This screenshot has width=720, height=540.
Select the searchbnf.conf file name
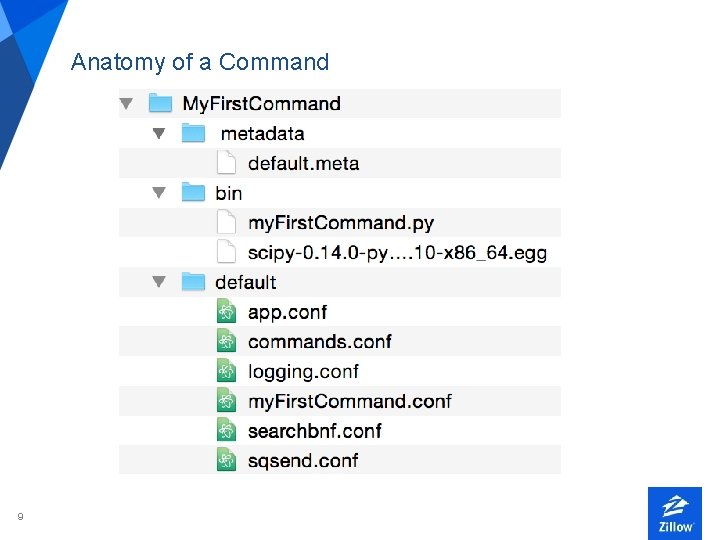click(x=314, y=431)
